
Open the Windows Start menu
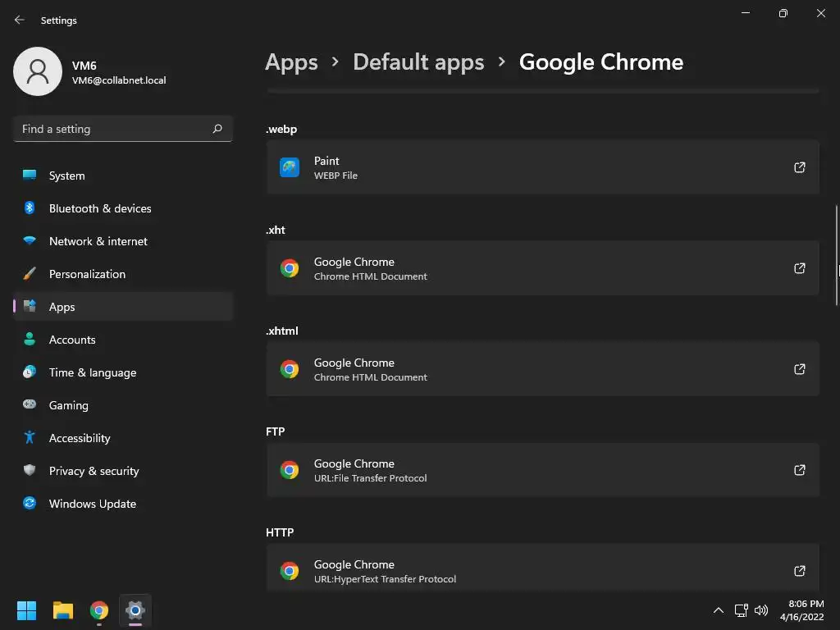pyautogui.click(x=27, y=610)
